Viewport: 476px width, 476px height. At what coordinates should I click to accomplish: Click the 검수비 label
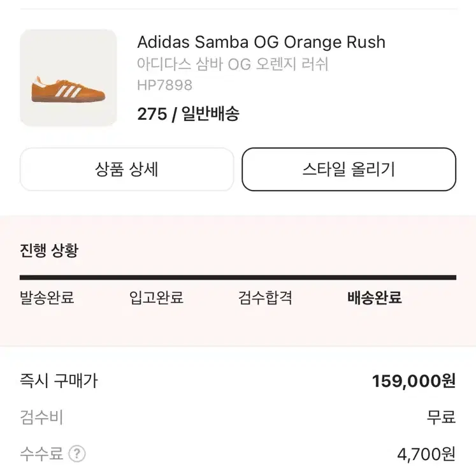click(41, 417)
